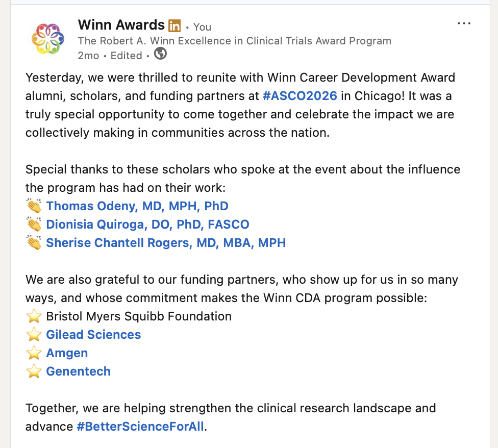Open the #BetterScienceForAll hashtag

coord(140,427)
